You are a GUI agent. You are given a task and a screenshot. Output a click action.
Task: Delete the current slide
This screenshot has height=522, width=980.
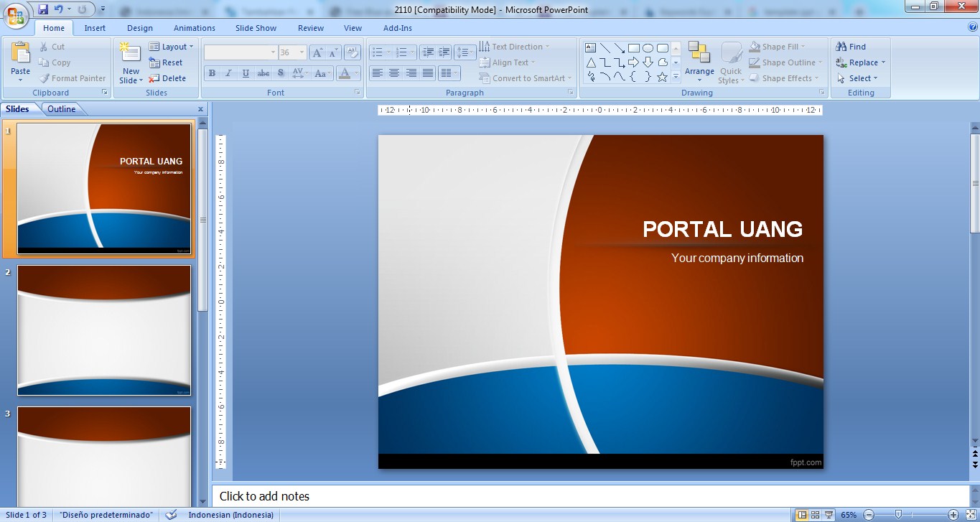(x=167, y=78)
